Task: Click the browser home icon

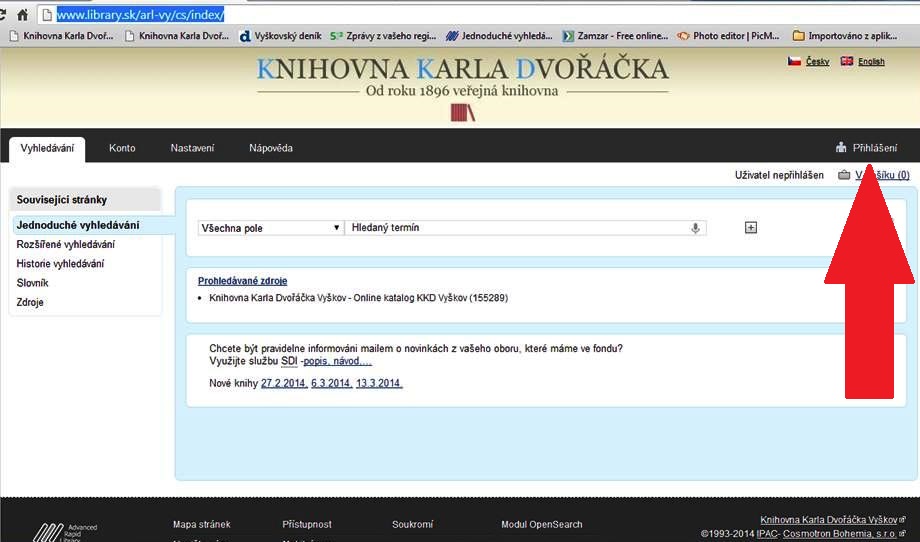Action: point(22,15)
